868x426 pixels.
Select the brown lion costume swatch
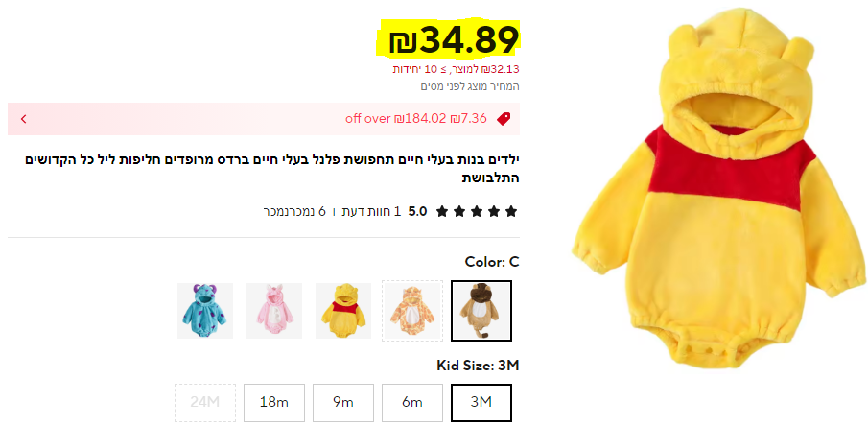pos(481,311)
